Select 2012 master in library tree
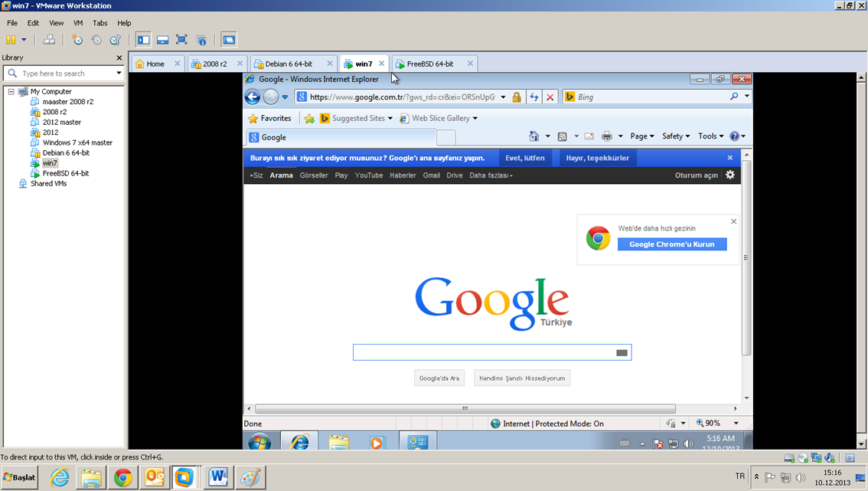The height and width of the screenshot is (491, 868). coord(61,123)
